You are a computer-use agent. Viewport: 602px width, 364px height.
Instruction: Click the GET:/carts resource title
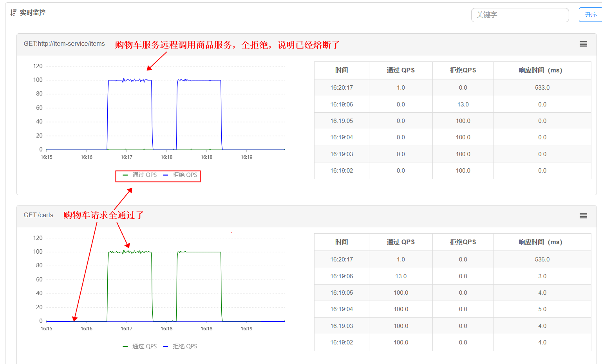point(38,215)
